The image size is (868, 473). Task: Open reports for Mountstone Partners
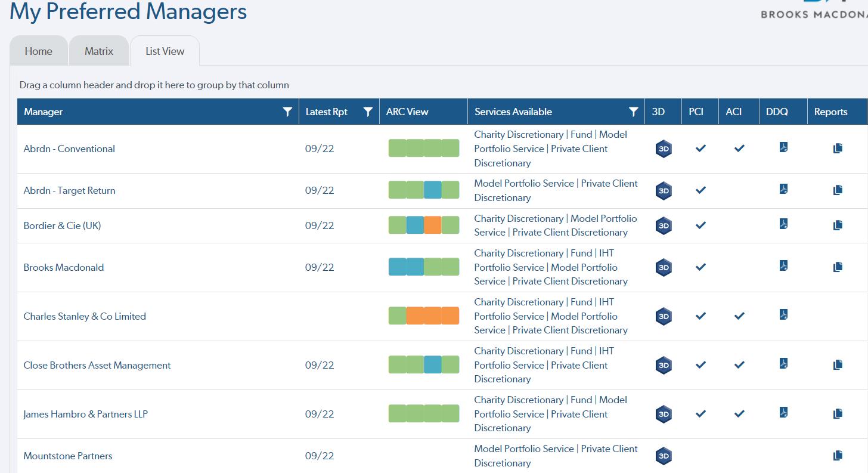coord(838,456)
